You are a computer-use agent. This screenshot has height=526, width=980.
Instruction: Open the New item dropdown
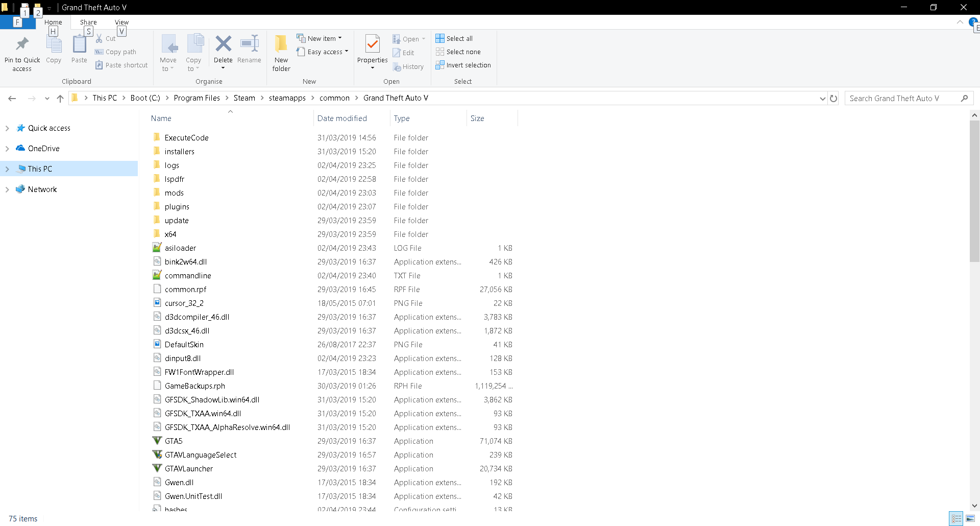320,38
